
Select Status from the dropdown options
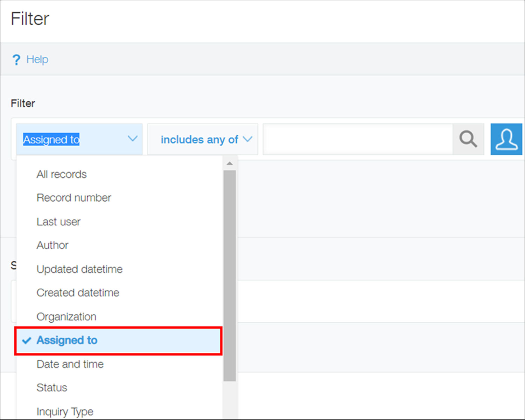click(52, 387)
